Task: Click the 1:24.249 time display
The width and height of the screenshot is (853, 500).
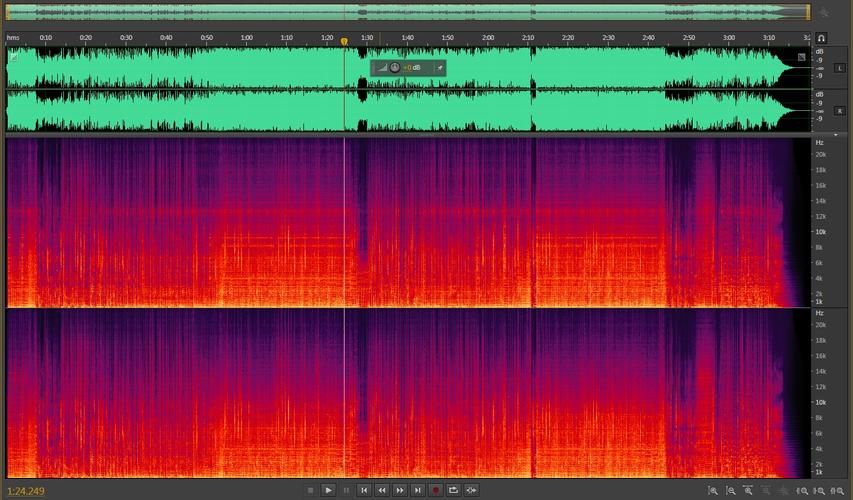Action: coord(26,491)
